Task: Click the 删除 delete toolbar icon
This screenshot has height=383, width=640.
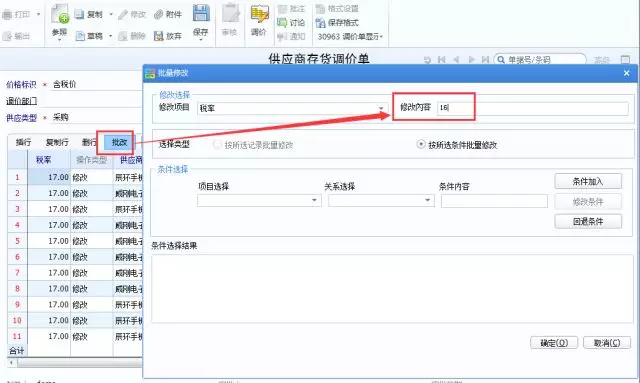Action: [123, 36]
